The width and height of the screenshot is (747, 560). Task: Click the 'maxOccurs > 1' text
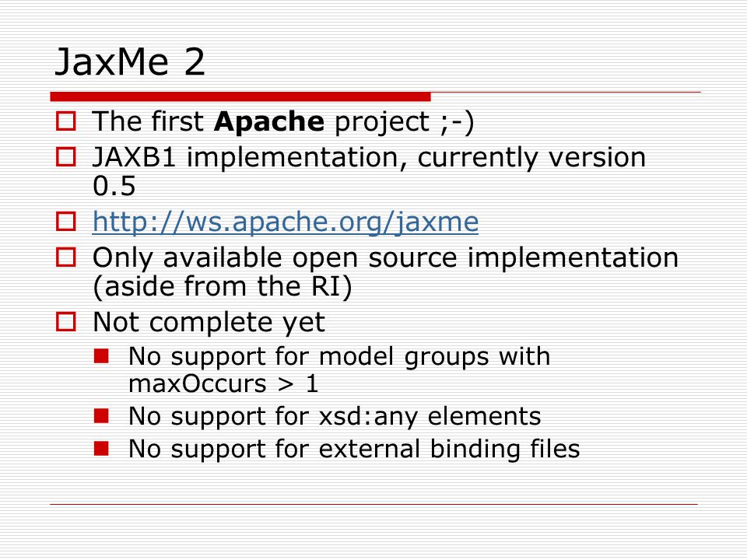point(223,383)
